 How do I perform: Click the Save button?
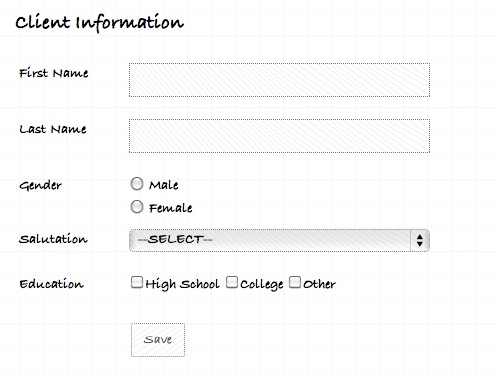click(158, 340)
